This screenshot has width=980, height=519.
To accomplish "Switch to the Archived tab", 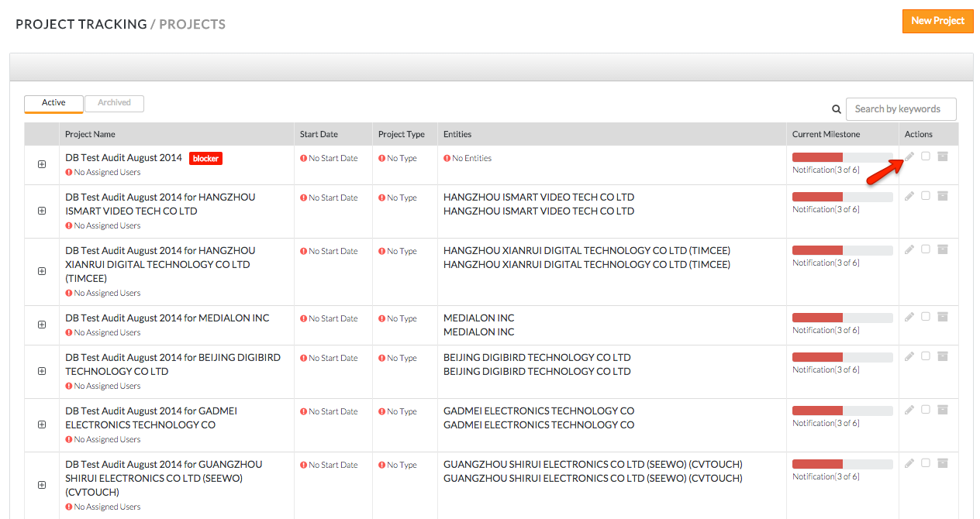I will click(114, 103).
